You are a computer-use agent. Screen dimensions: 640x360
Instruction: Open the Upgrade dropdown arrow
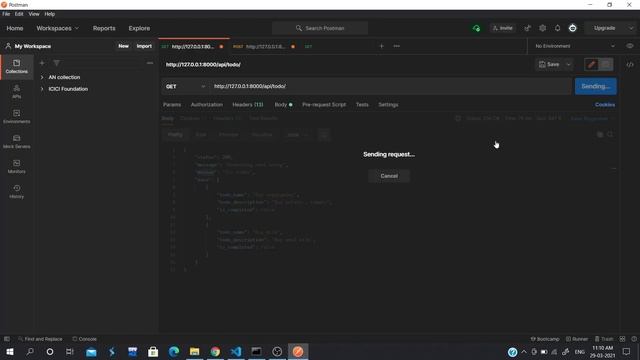(x=631, y=28)
